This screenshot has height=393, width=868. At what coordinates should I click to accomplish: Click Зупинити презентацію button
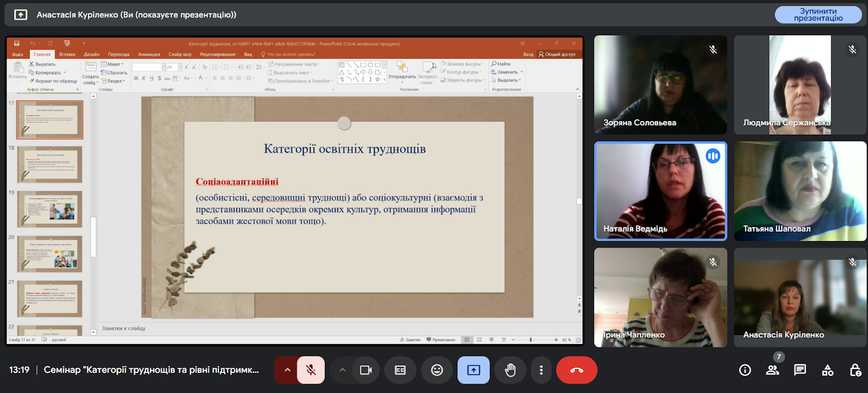coord(818,15)
